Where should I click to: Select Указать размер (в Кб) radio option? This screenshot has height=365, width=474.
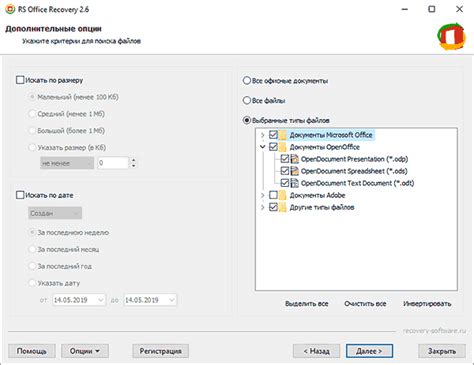[x=32, y=147]
